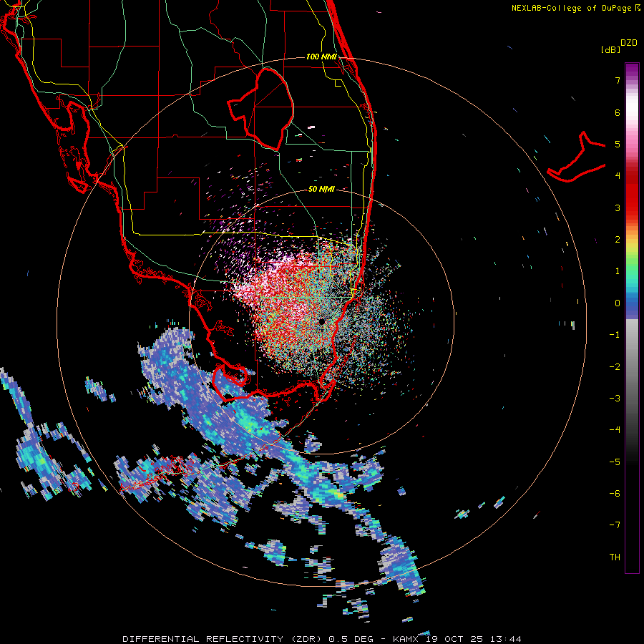Click inside the Lake Okeechobee outline
Image resolution: width=644 pixels, height=644 pixels.
click(267, 109)
